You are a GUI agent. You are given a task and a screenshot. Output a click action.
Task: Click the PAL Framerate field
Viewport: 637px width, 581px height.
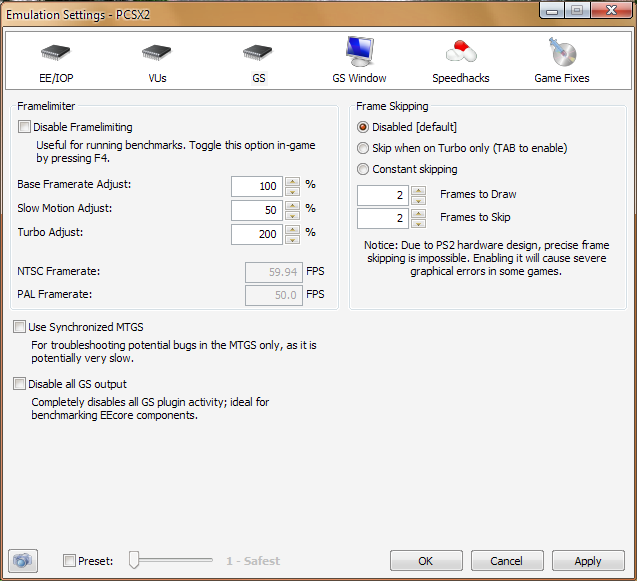pyautogui.click(x=274, y=295)
